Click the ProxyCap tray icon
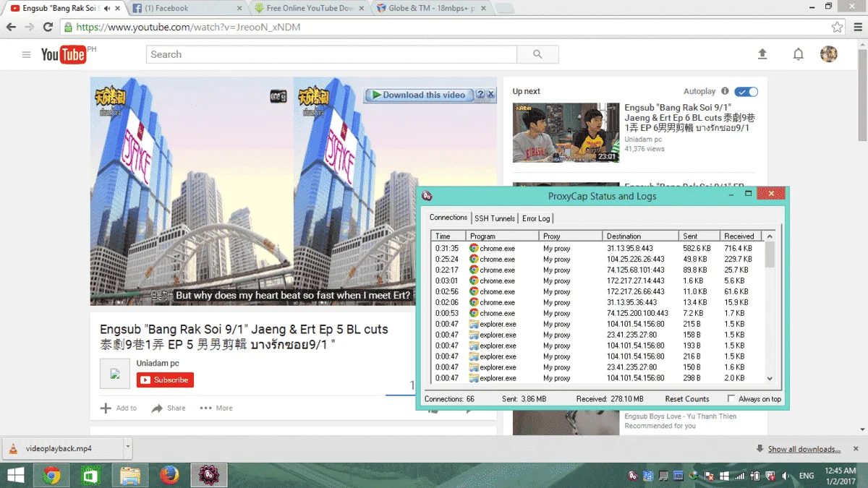868x488 pixels. (x=633, y=476)
